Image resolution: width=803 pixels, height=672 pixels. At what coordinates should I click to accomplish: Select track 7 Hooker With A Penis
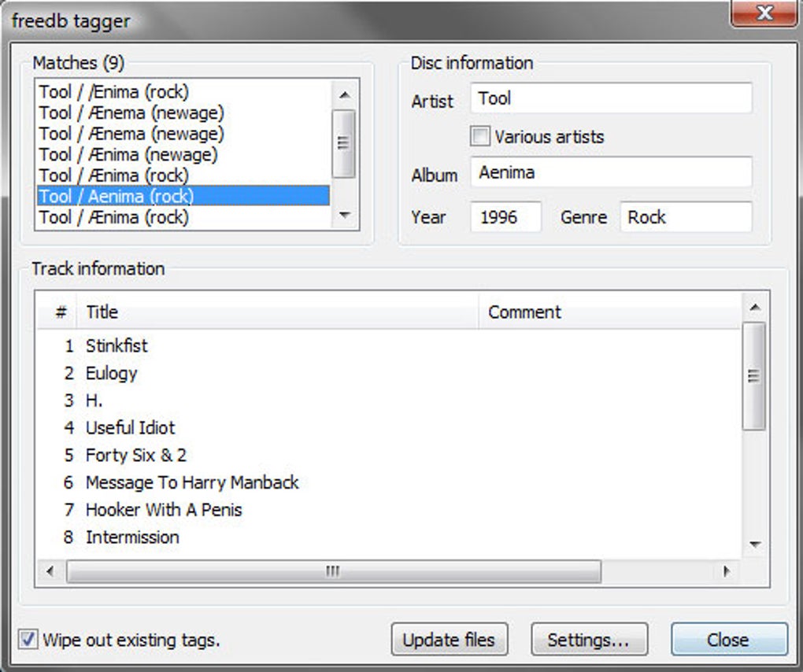tap(389, 510)
